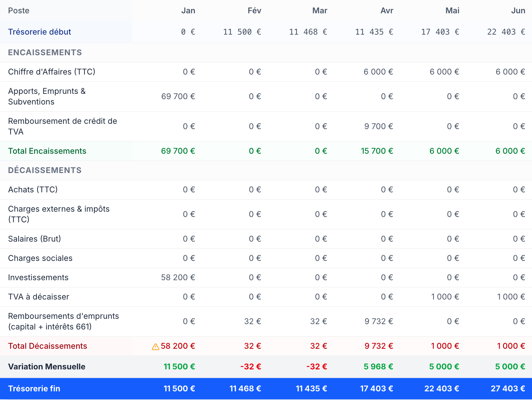Select the Remboursements d'emprunts row label
The image size is (532, 400).
[64, 321]
